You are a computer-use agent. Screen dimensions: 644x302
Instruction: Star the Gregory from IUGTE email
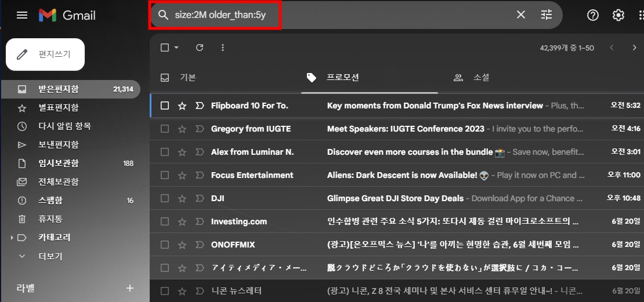click(x=182, y=129)
